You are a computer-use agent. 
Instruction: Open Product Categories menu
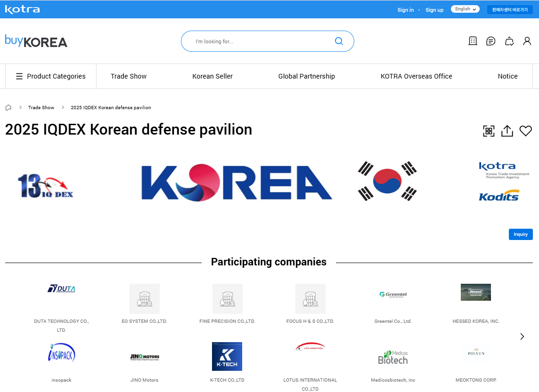[51, 76]
